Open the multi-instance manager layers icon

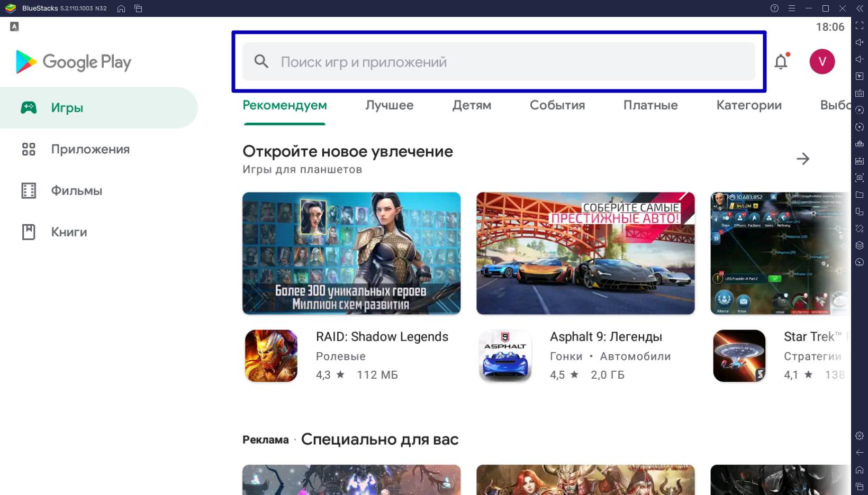pos(860,245)
